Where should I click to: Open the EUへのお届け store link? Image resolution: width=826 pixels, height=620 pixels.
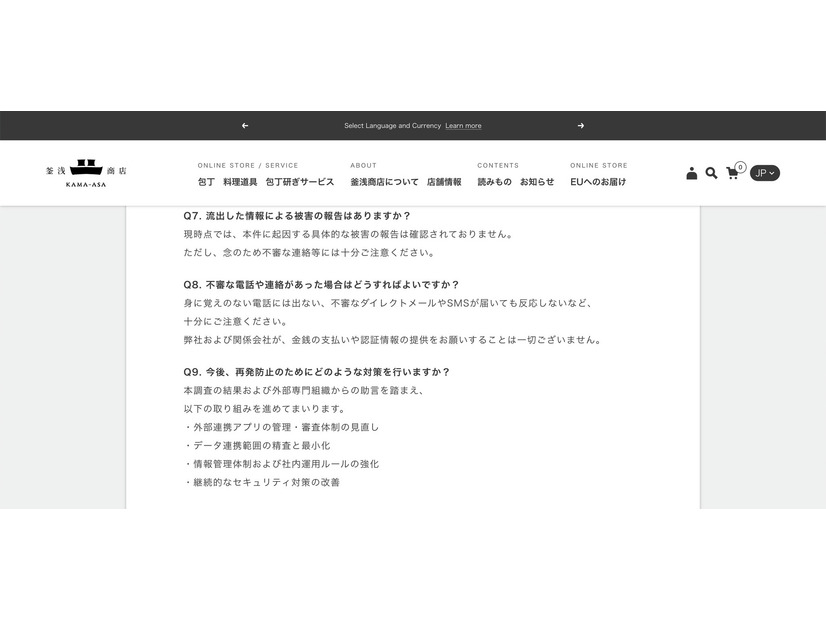(x=598, y=181)
